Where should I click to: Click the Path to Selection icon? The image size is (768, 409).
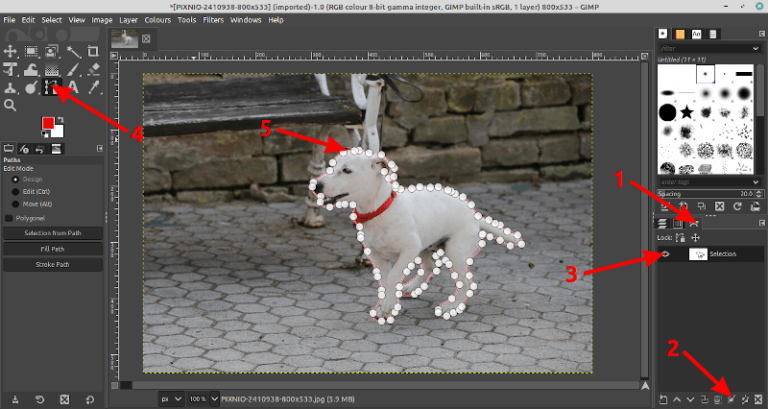pos(731,398)
